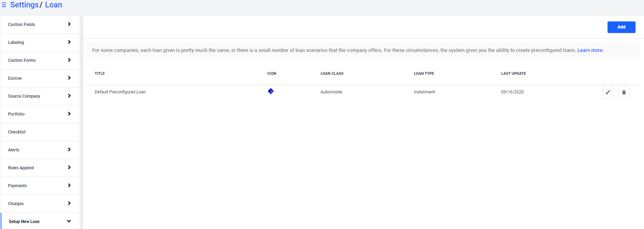This screenshot has height=229, width=644.
Task: Expand the Custom Forms chevron
Action: pos(69,60)
